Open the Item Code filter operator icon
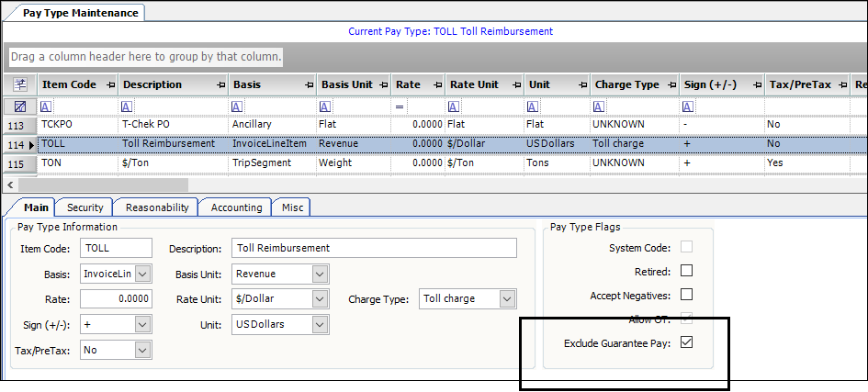The image size is (868, 392). [46, 106]
